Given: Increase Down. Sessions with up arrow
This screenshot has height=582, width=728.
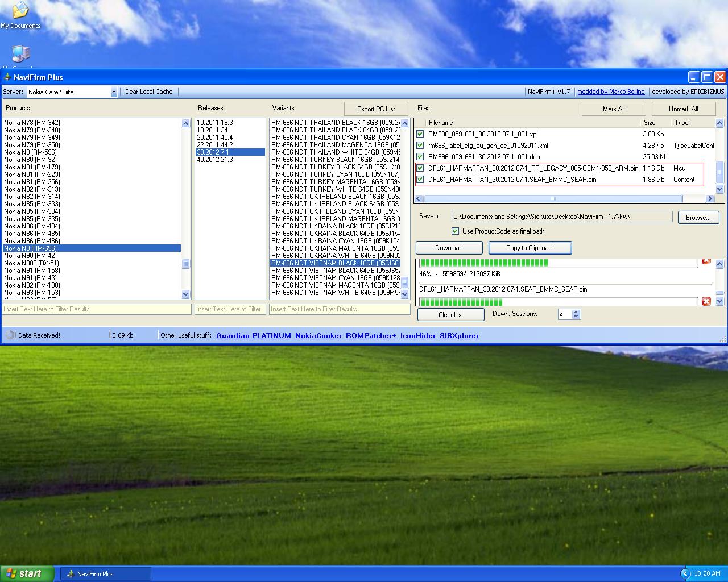Looking at the screenshot, I should 576,311.
